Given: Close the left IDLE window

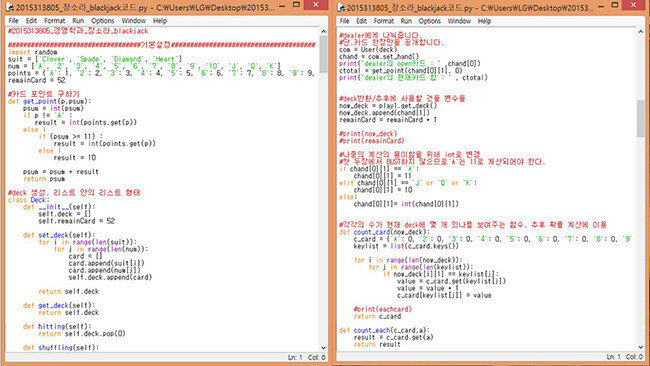Looking at the screenshot, I should coord(315,5).
